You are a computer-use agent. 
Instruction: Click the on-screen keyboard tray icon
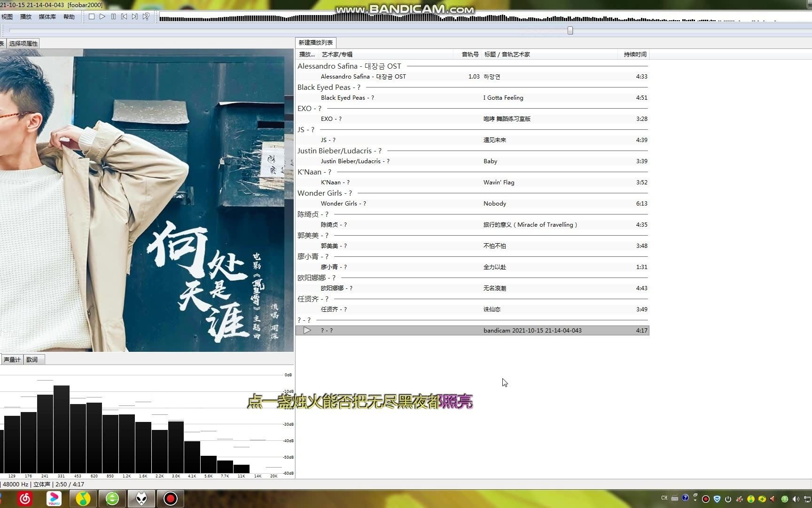point(675,498)
